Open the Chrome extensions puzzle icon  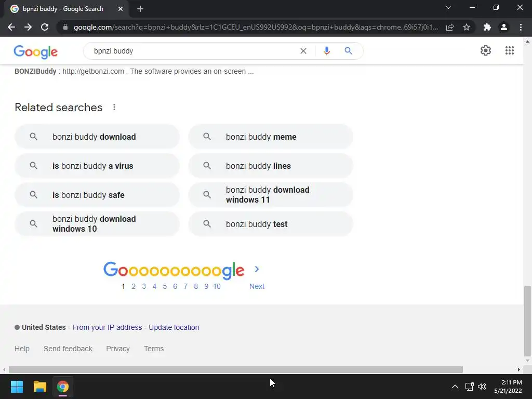click(487, 27)
